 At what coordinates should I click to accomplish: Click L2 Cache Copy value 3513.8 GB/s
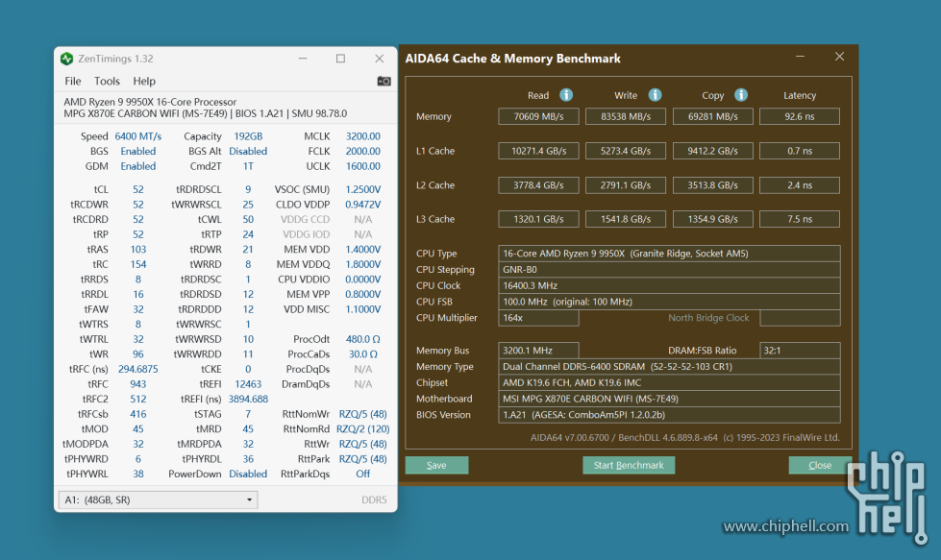(x=712, y=185)
